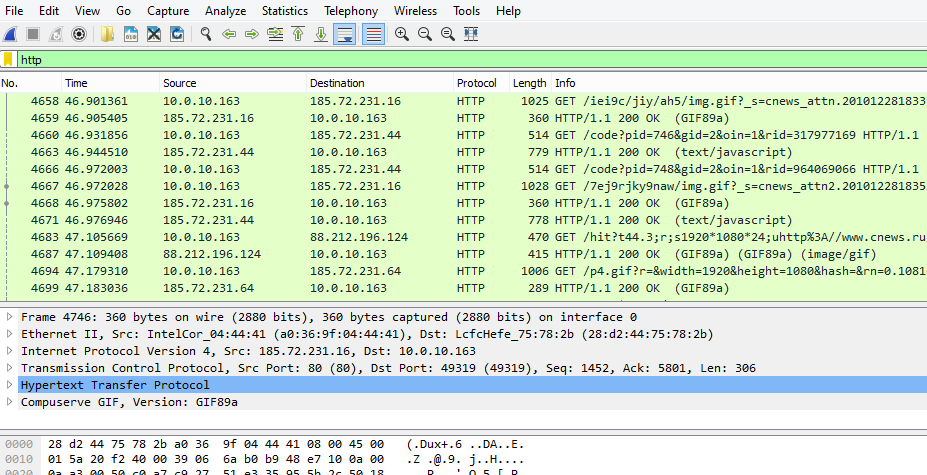Expand the Compuserve GIF tree row
Viewport: 927px width, 475px height.
point(10,402)
